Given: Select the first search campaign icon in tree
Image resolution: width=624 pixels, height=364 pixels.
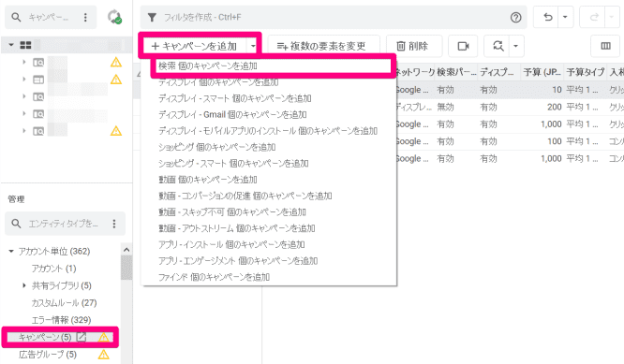Looking at the screenshot, I should coord(38,63).
